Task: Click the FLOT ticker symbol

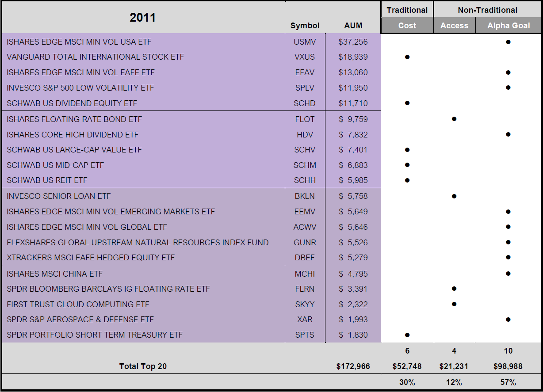Action: pyautogui.click(x=305, y=119)
